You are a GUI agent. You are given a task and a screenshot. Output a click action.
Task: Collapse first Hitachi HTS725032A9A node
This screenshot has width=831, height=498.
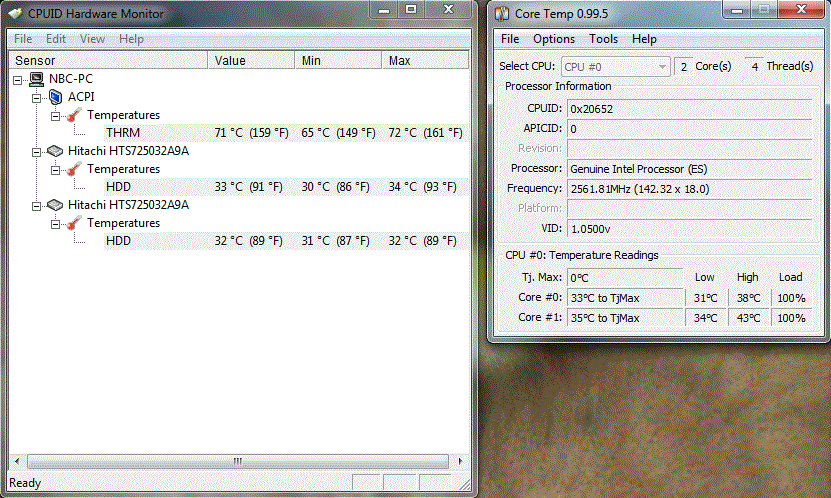(x=37, y=152)
